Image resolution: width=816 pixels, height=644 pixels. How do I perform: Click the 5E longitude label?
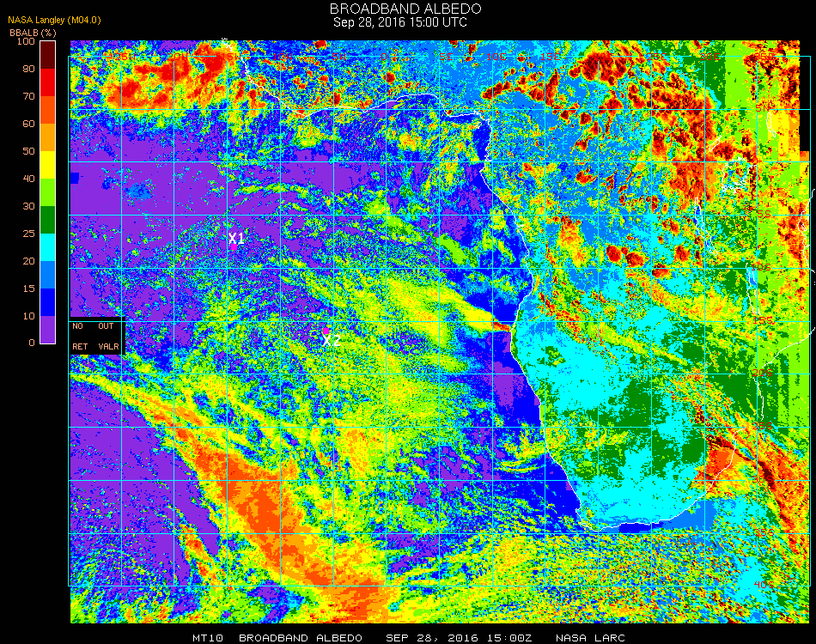pyautogui.click(x=446, y=56)
